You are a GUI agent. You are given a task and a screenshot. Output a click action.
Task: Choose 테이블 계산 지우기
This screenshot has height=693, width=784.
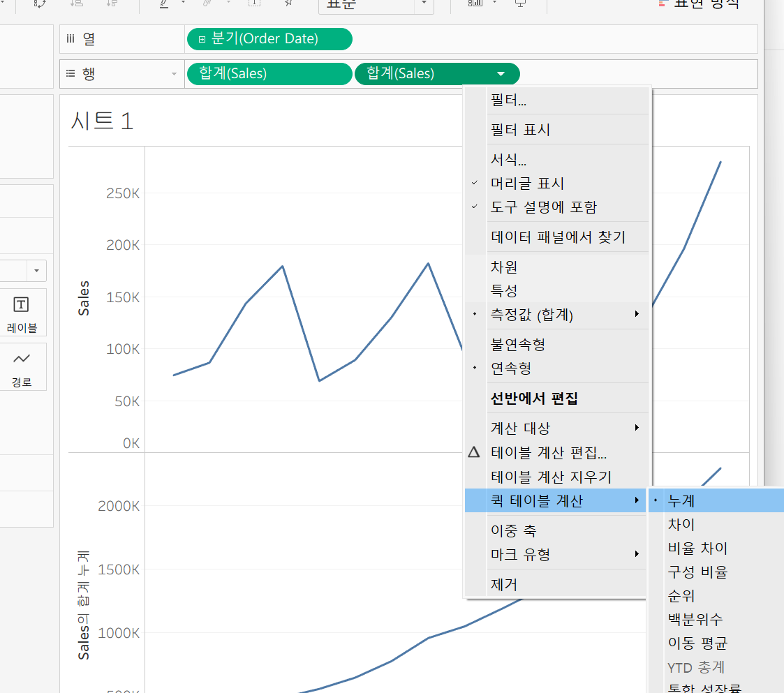coord(557,477)
